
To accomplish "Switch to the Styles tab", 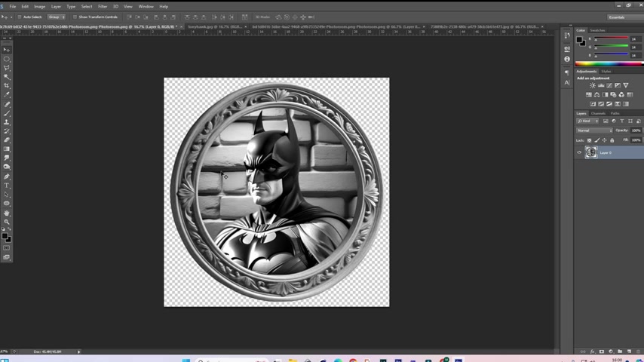I will pyautogui.click(x=606, y=72).
